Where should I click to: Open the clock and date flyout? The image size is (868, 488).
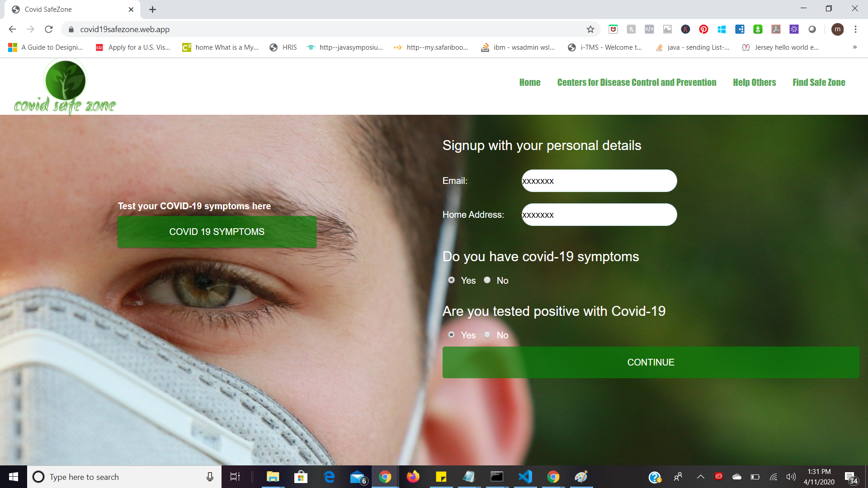pos(819,477)
